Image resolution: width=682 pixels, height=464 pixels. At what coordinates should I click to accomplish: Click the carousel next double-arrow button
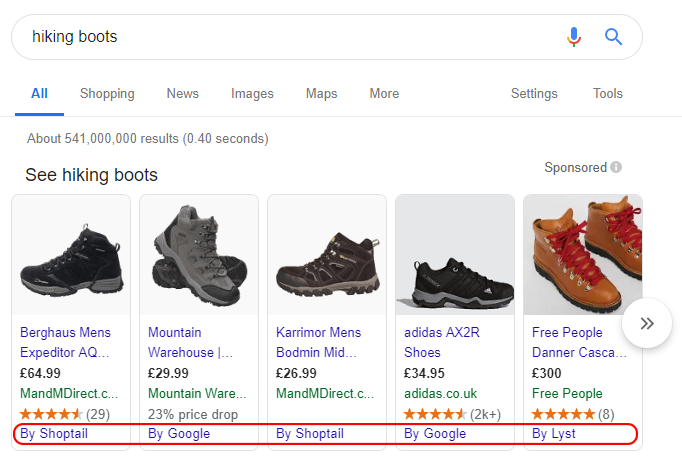click(647, 323)
